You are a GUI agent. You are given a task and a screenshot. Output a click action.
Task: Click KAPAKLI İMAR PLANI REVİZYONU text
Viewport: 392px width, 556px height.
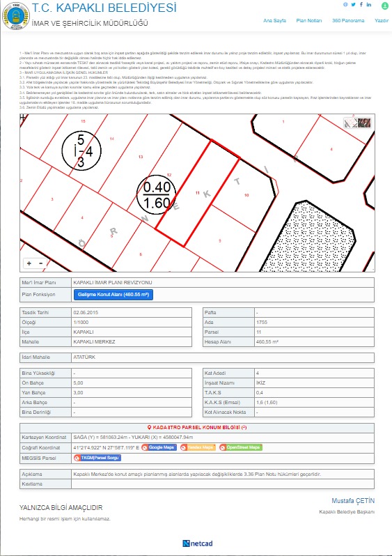113,283
